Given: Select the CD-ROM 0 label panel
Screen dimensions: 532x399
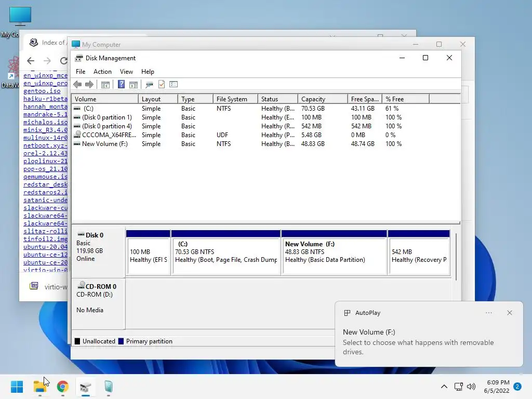Looking at the screenshot, I should [98, 304].
